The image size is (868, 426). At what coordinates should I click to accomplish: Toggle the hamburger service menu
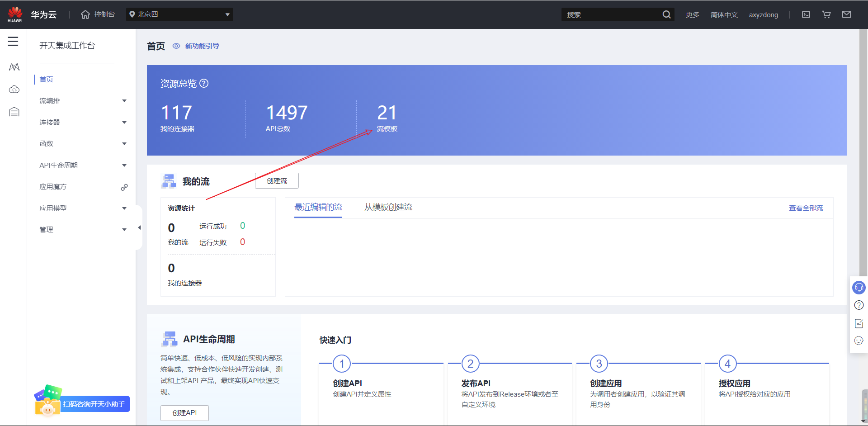[x=13, y=41]
